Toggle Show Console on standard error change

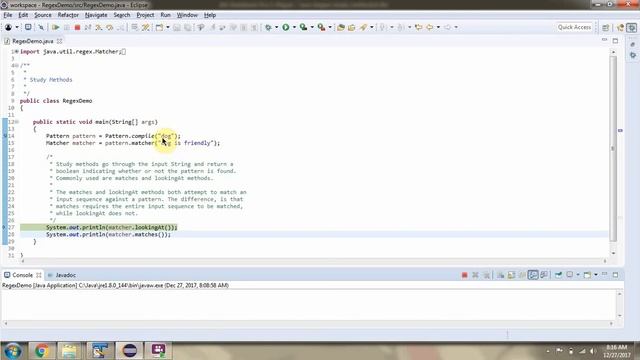click(544, 275)
